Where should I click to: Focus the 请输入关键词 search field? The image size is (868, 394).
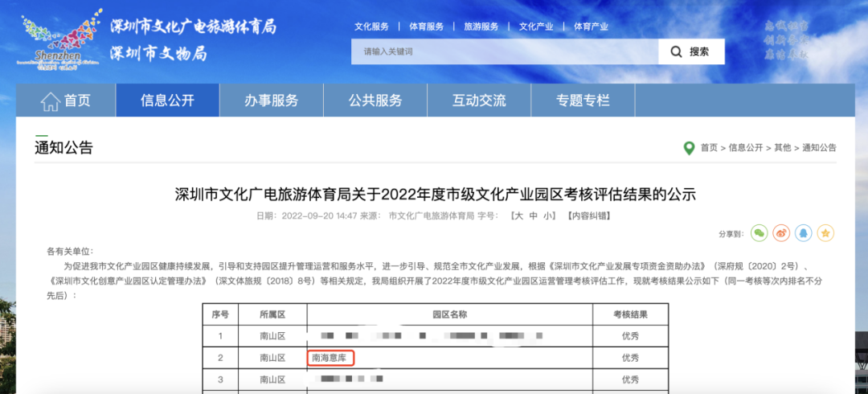click(x=505, y=51)
